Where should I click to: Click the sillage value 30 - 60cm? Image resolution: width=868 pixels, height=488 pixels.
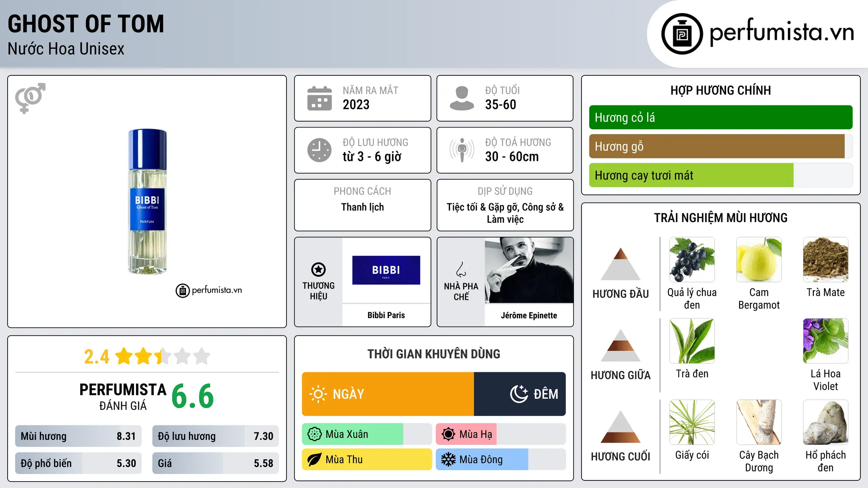pyautogui.click(x=512, y=157)
